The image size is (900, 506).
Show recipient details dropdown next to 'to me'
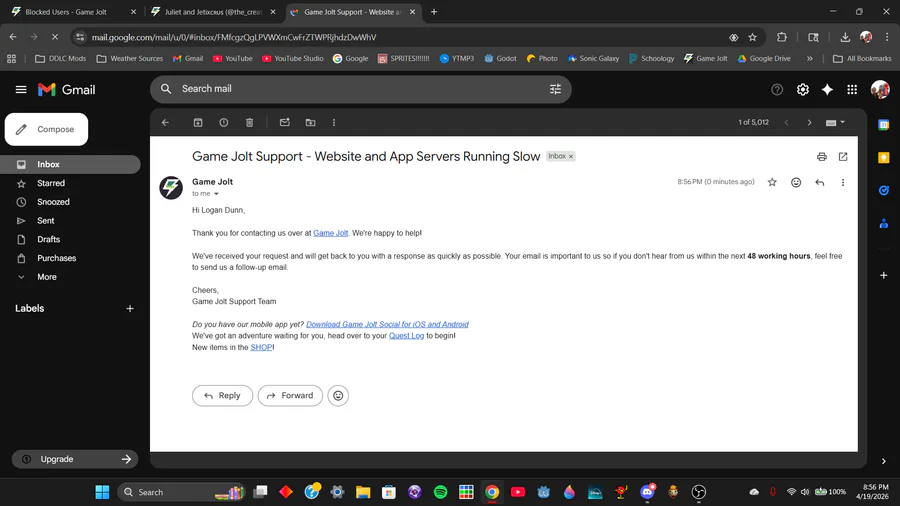tap(216, 194)
